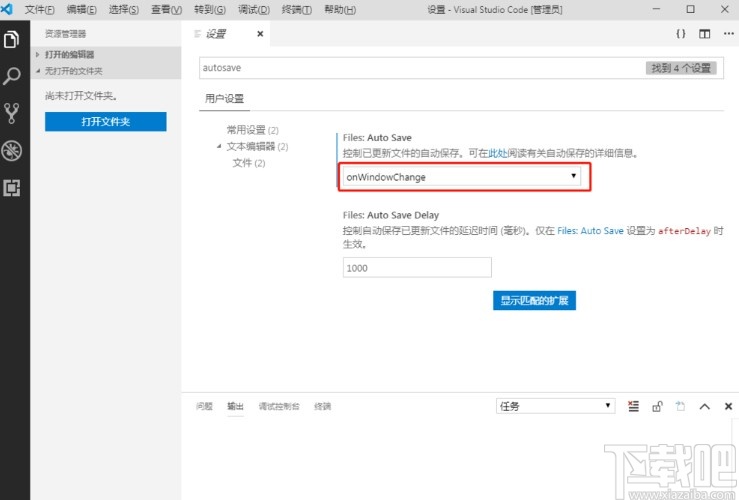
Task: Switch to the 终端 panel tab
Action: tap(322, 406)
